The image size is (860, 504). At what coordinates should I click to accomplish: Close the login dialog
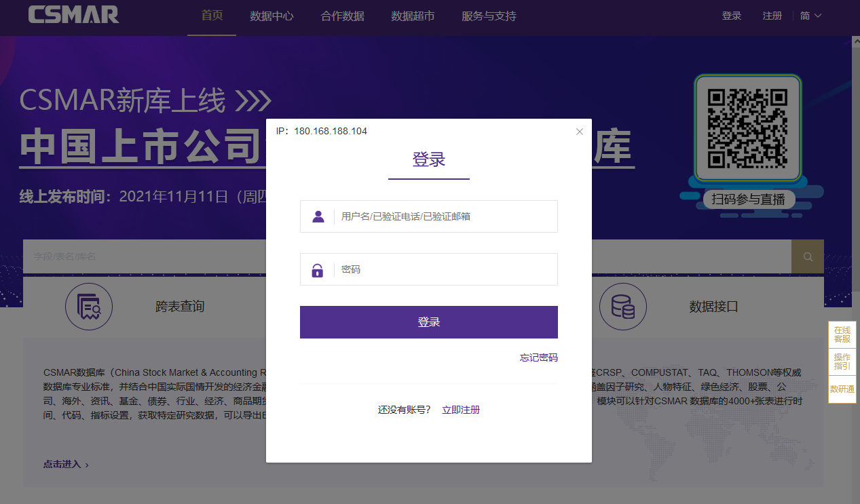point(579,132)
